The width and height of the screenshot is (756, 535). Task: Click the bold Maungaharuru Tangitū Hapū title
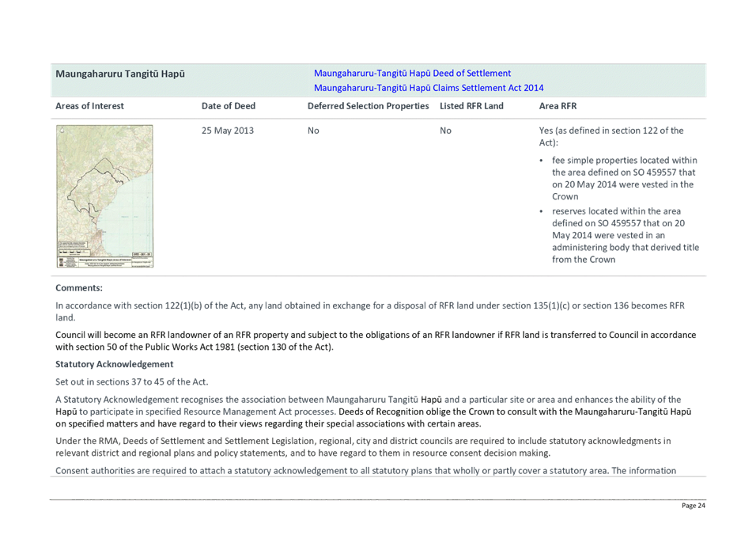[120, 74]
